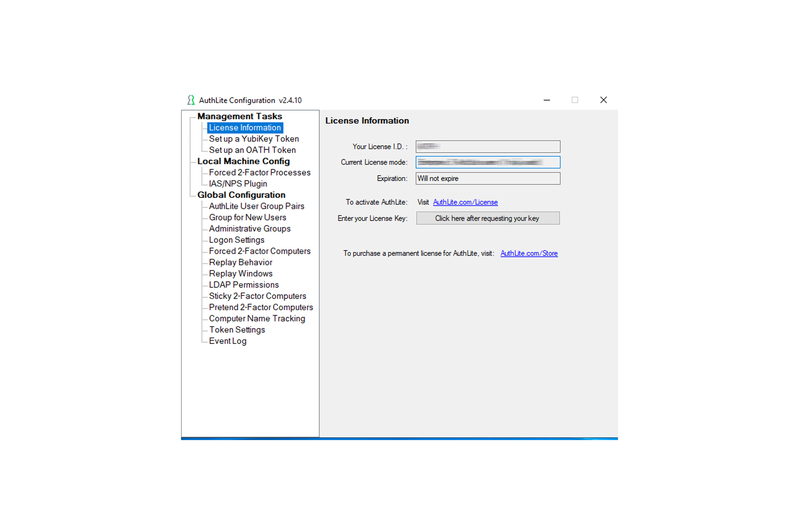This screenshot has height=532, width=799.
Task: Open Group for New Users
Action: click(x=248, y=218)
